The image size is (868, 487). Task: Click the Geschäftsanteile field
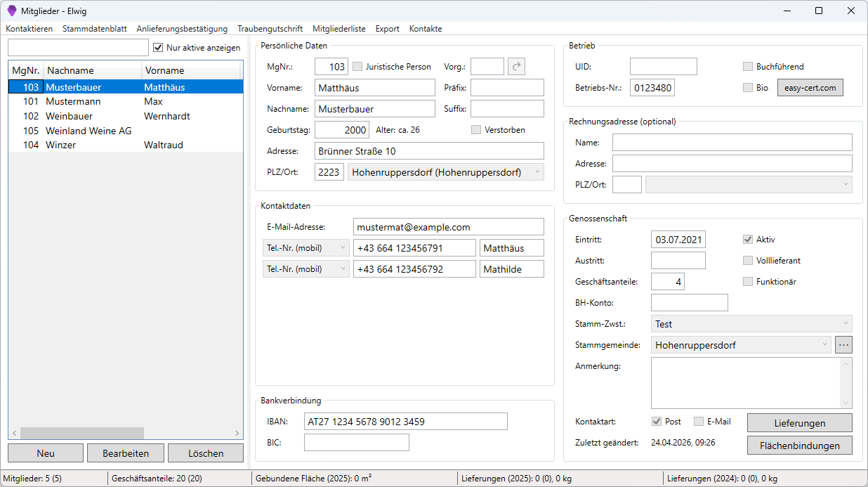tap(668, 282)
